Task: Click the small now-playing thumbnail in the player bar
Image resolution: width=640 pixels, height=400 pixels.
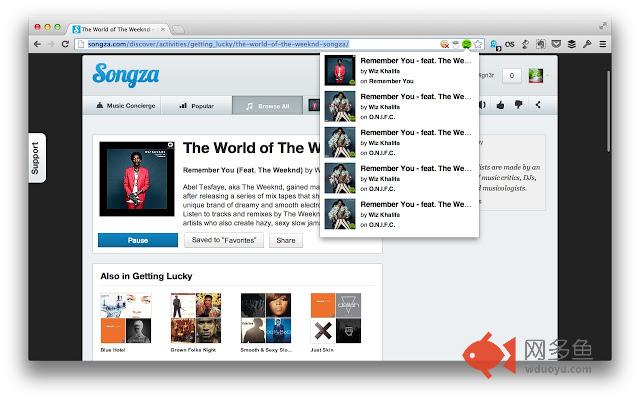Action: pyautogui.click(x=313, y=105)
